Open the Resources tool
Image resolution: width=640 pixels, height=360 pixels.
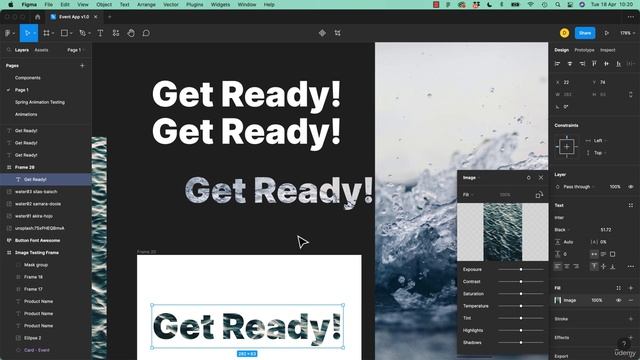pyautogui.click(x=116, y=33)
